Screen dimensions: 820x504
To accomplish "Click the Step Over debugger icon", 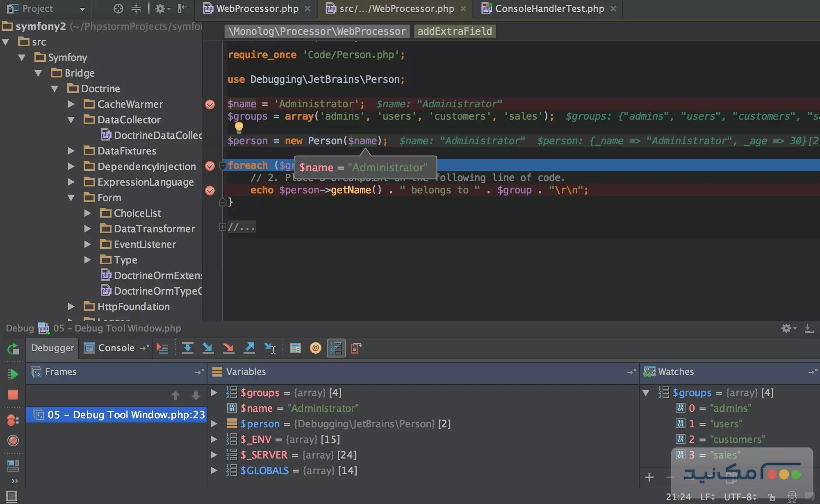I will [x=187, y=347].
